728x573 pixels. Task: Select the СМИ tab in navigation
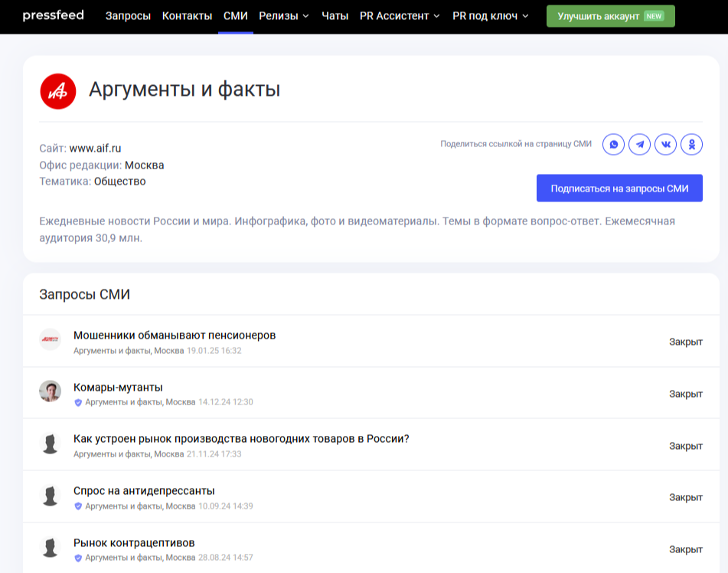click(x=235, y=16)
